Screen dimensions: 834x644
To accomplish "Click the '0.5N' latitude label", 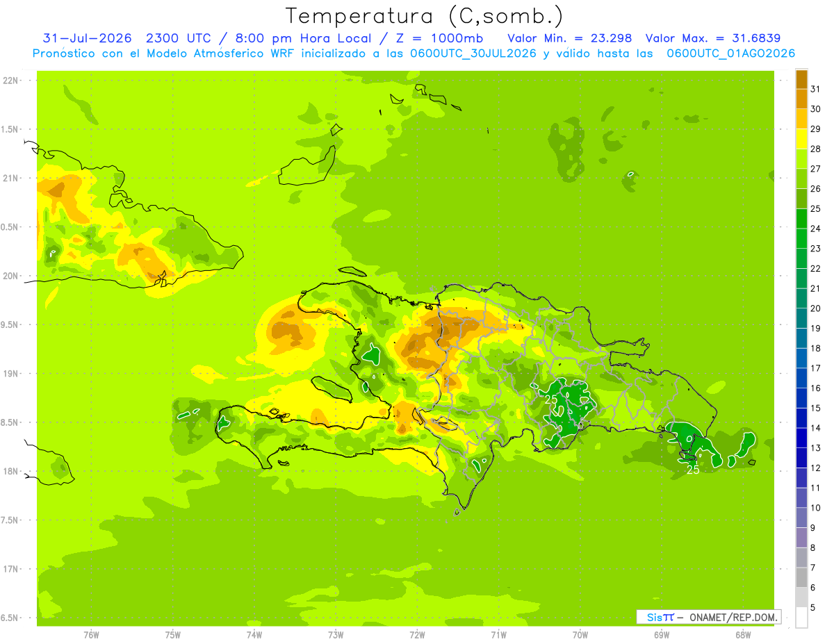I will pyautogui.click(x=9, y=227).
